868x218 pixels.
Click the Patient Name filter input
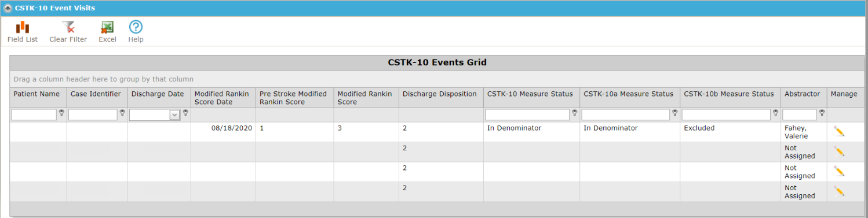pos(34,115)
